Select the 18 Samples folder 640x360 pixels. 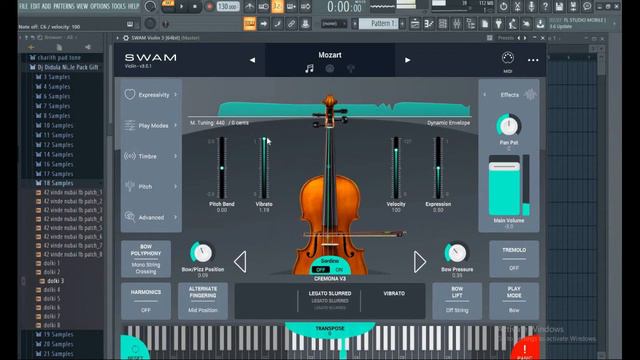[58, 183]
